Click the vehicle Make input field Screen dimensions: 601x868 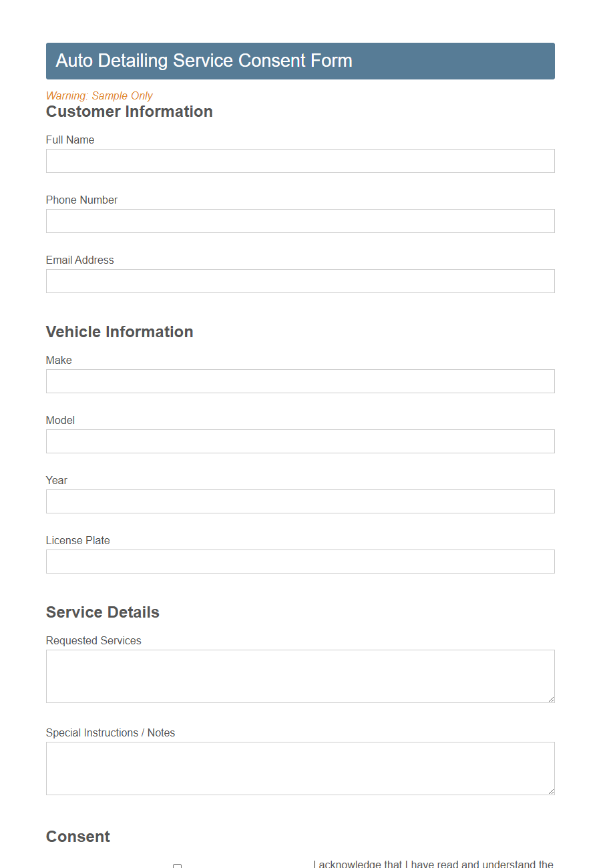(x=300, y=381)
